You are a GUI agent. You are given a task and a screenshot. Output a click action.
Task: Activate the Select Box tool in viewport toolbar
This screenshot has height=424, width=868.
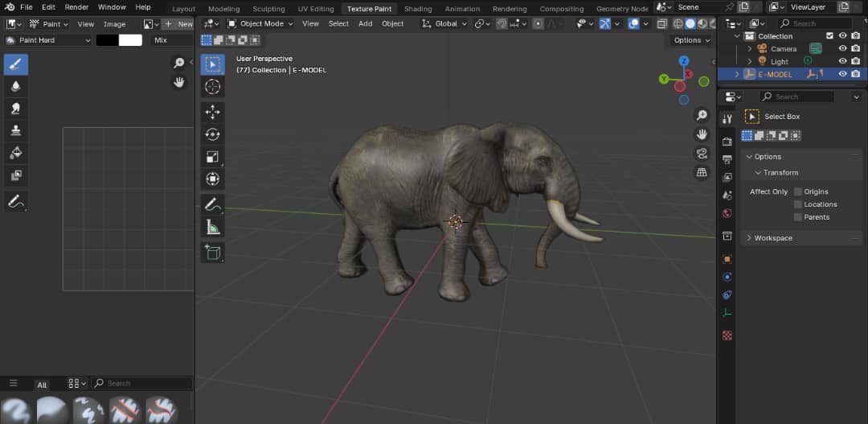(212, 64)
